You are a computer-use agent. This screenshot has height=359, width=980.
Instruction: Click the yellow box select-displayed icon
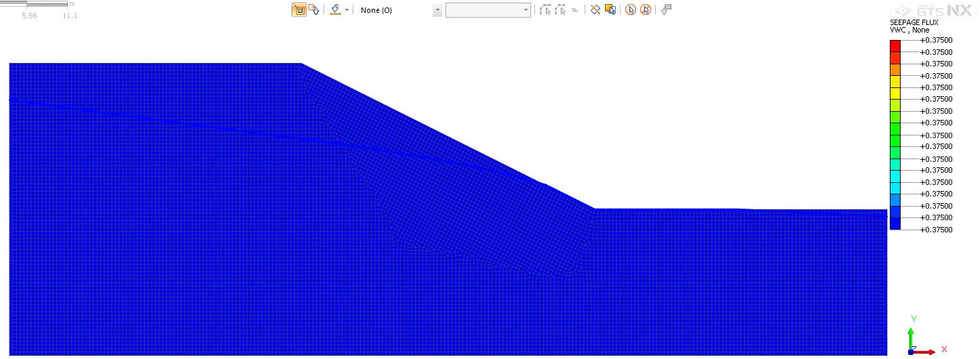point(610,9)
